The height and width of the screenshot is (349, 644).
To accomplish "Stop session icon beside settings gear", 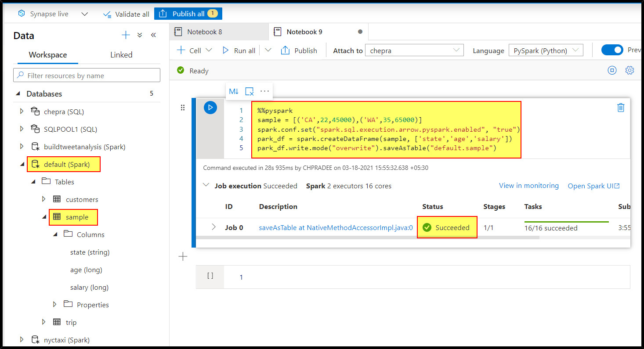I will point(612,70).
